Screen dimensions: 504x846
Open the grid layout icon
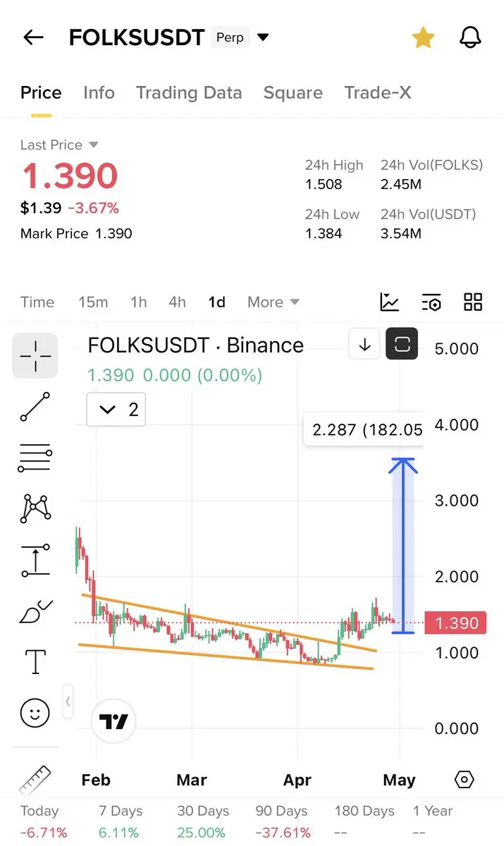click(473, 302)
